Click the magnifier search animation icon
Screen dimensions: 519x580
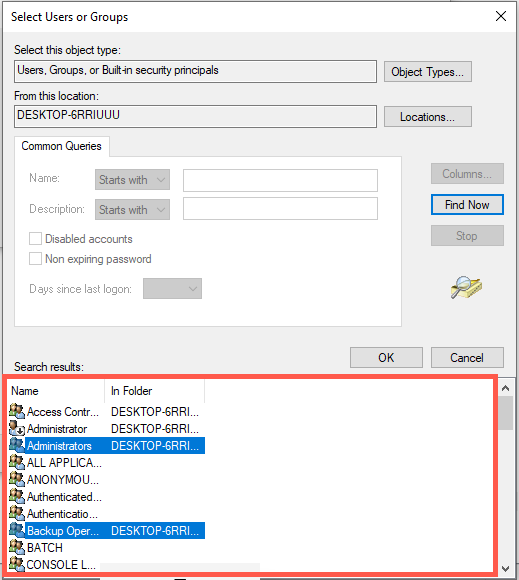click(466, 287)
